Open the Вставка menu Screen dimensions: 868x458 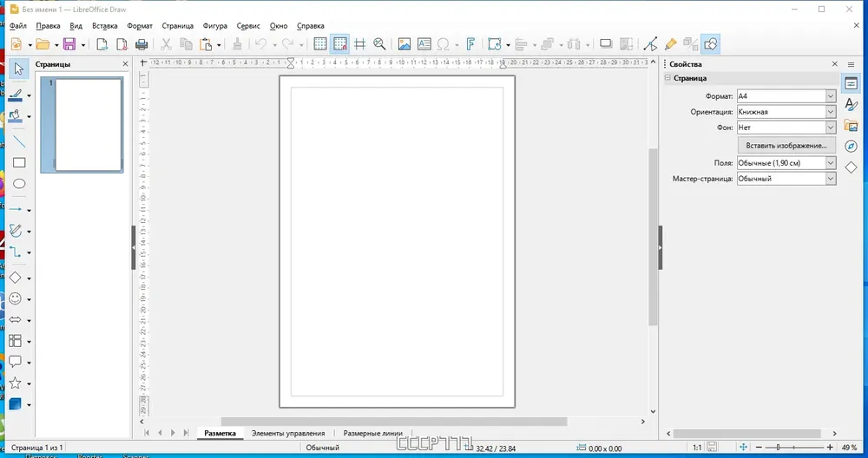(x=105, y=25)
